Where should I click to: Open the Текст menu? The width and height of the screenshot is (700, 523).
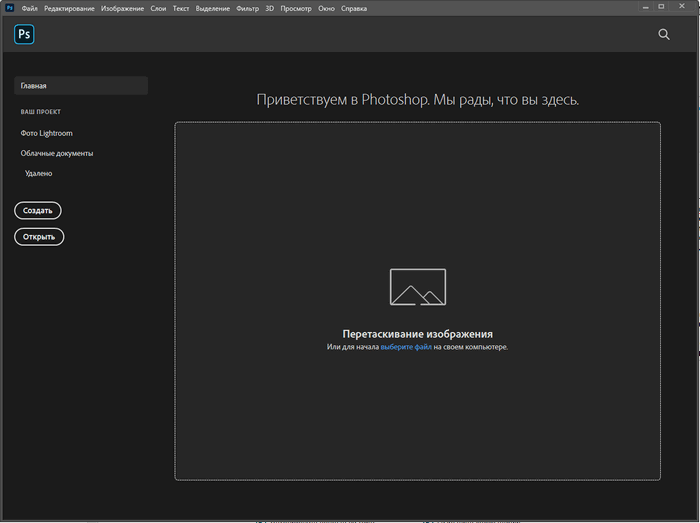point(181,8)
